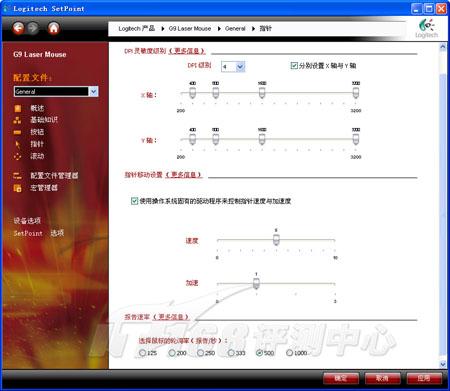Expand the General profile dropdown
Viewport: 450px width, 391px height.
point(94,91)
